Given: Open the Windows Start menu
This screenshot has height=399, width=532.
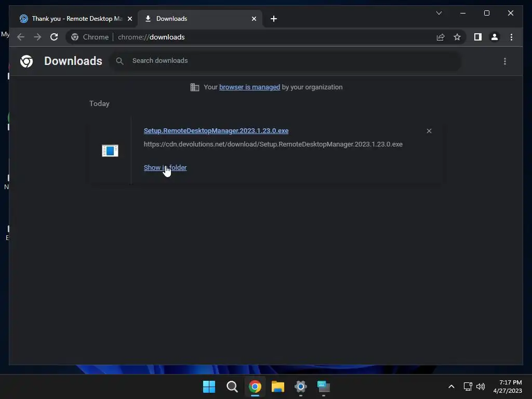Looking at the screenshot, I should click(x=209, y=387).
